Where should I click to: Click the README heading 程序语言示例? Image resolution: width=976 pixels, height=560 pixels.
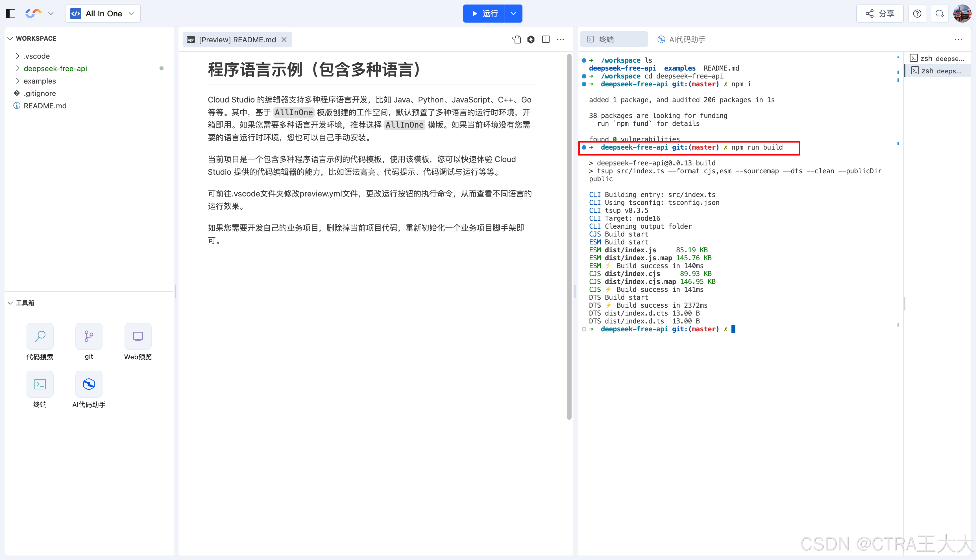point(315,70)
